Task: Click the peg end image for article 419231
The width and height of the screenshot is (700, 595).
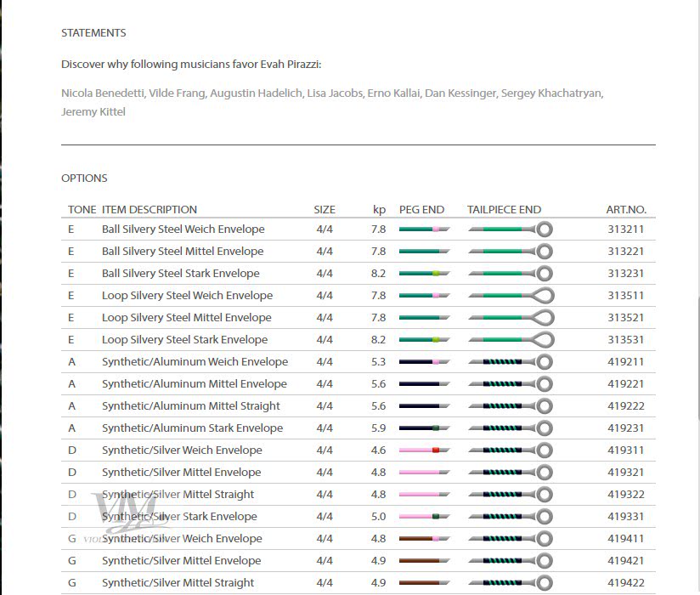Action: tap(424, 428)
